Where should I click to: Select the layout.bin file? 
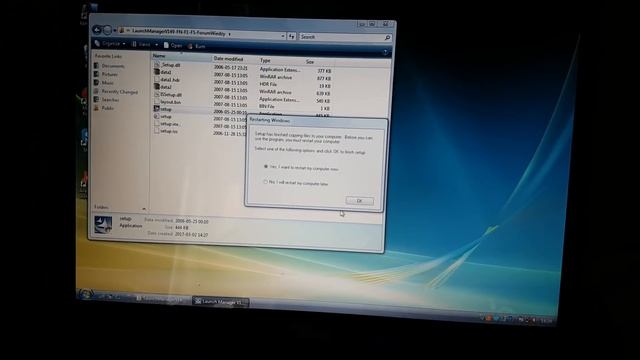pyautogui.click(x=168, y=102)
